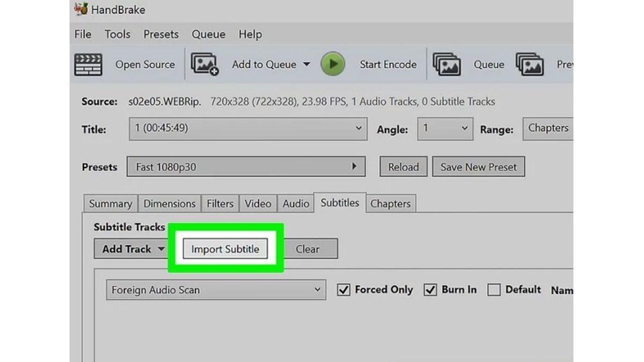Screen dimensions: 644x362
Task: Check the Default subtitle checkbox
Action: (494, 290)
